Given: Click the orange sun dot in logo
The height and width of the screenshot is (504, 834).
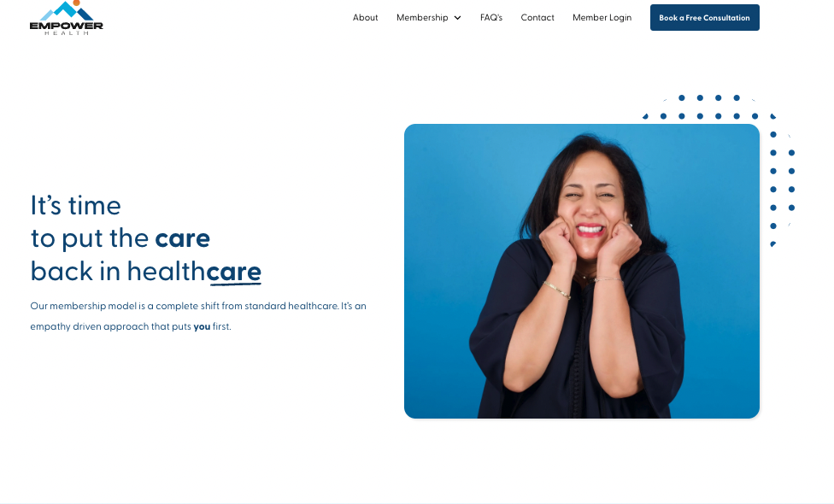Looking at the screenshot, I should point(77,3).
